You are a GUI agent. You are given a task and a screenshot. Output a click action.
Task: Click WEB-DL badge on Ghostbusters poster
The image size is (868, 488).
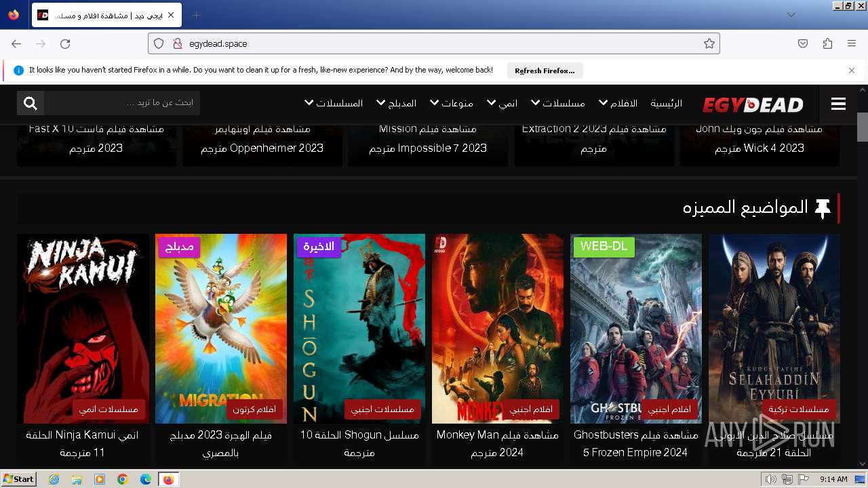[x=604, y=247]
